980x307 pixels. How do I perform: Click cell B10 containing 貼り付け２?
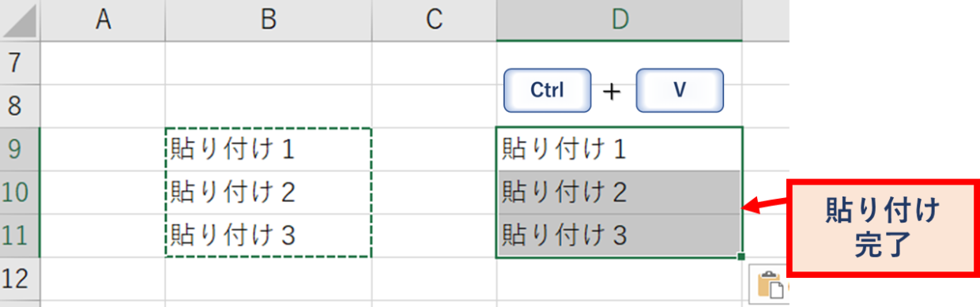(x=268, y=192)
